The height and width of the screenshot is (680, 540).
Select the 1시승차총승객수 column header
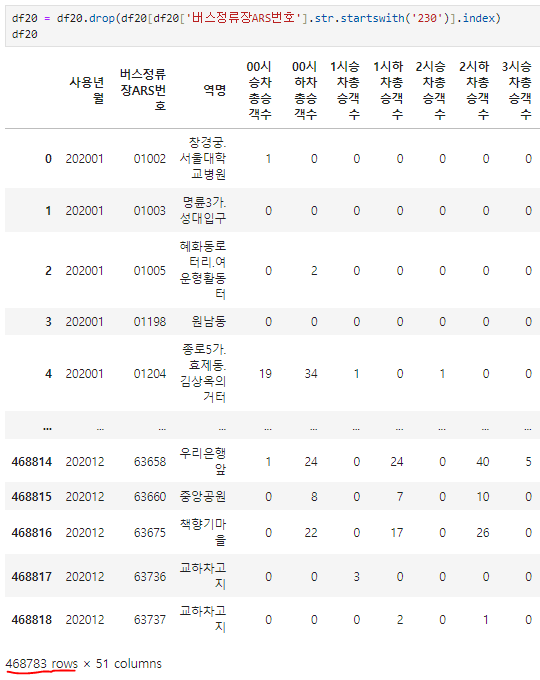tap(345, 90)
